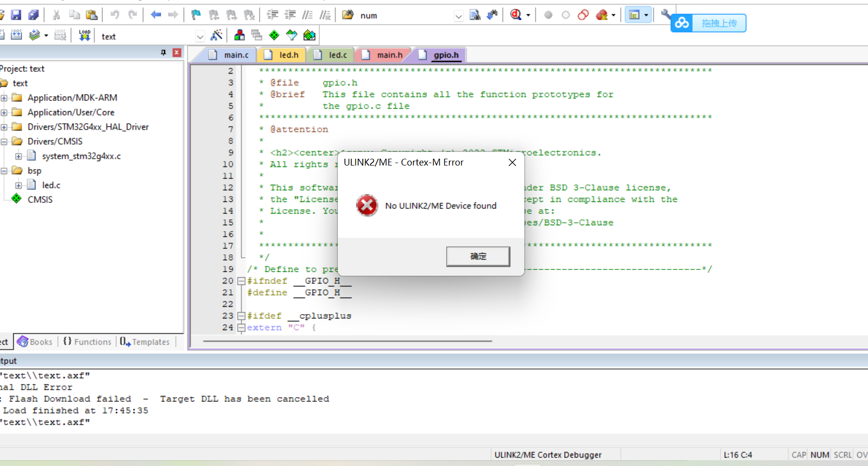Navigate backwards with the blue arrow

(156, 15)
